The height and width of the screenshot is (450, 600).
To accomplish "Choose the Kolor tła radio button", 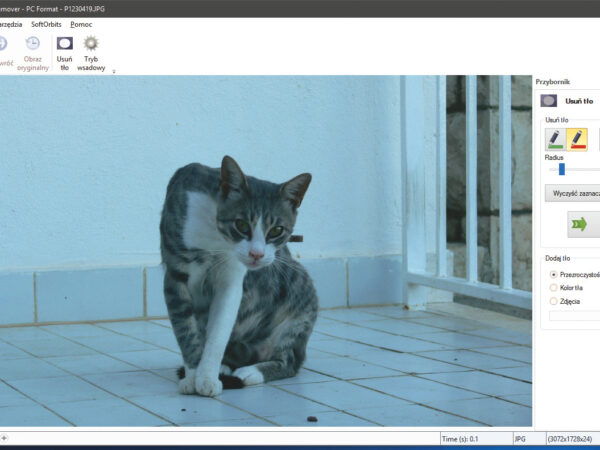I will [555, 287].
